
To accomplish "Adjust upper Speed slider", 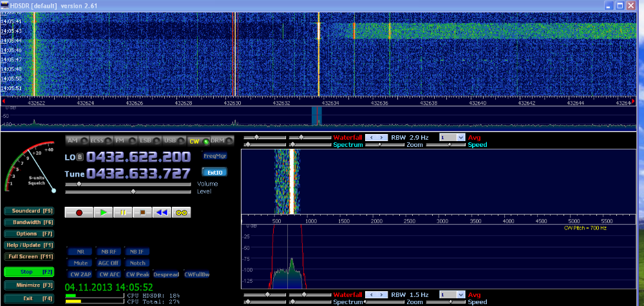I will point(447,144).
